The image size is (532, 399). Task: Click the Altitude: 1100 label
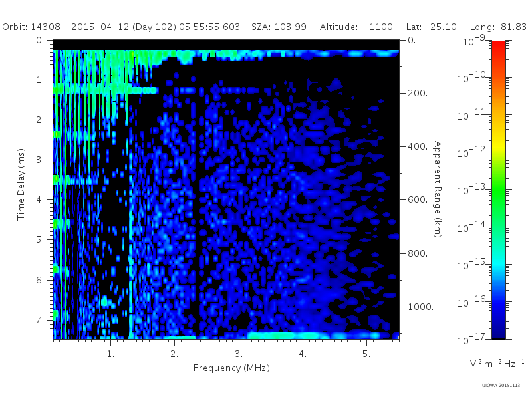[x=356, y=27]
